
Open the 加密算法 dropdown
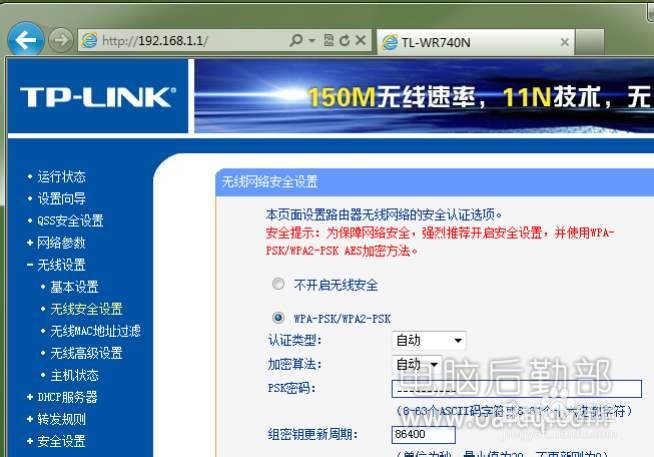point(417,364)
